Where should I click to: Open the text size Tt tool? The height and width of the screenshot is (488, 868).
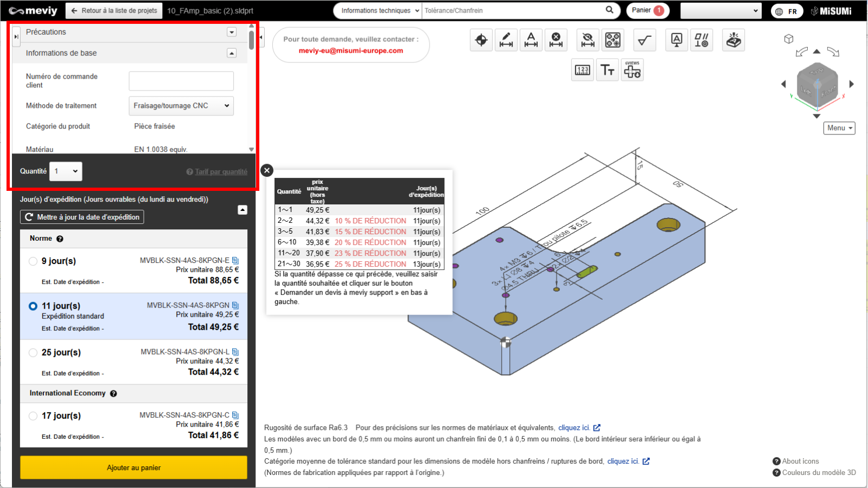(607, 70)
